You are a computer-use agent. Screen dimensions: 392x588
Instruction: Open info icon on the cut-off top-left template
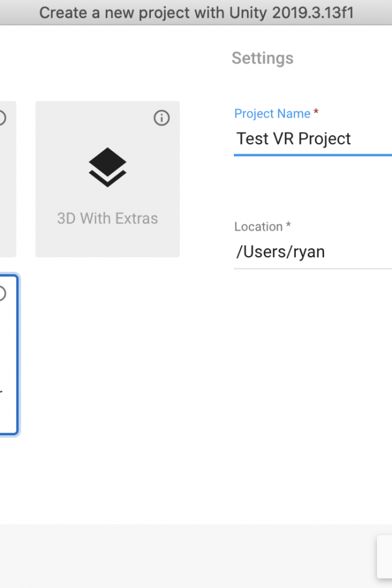pyautogui.click(x=2, y=118)
